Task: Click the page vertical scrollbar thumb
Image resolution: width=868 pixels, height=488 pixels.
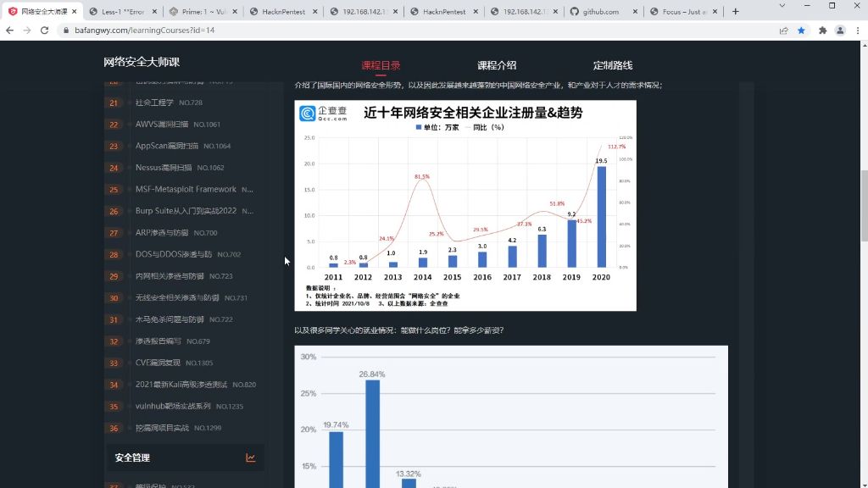Action: click(864, 206)
